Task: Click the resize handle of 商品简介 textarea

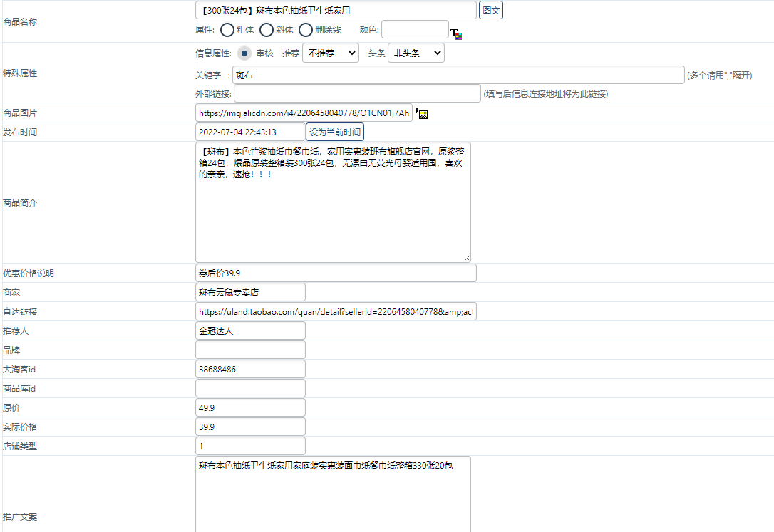Action: [x=467, y=259]
